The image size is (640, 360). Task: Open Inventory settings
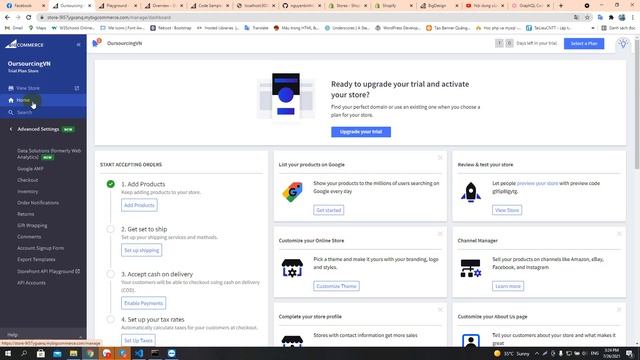click(x=27, y=191)
